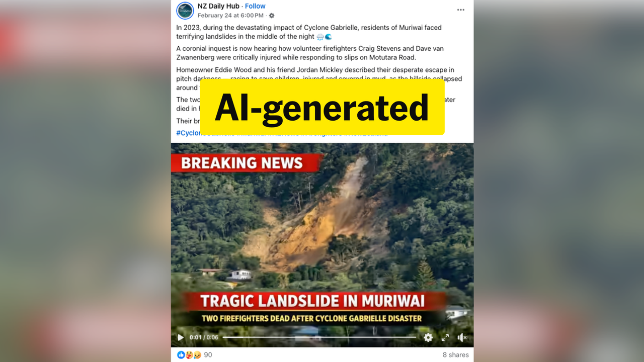
Task: Seek on the video progress bar
Action: [x=319, y=337]
